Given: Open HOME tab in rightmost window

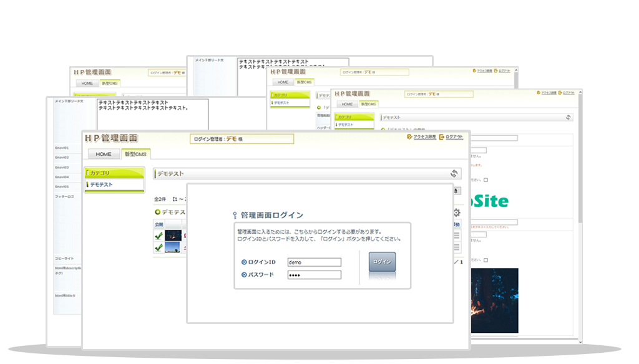Looking at the screenshot, I should (347, 104).
